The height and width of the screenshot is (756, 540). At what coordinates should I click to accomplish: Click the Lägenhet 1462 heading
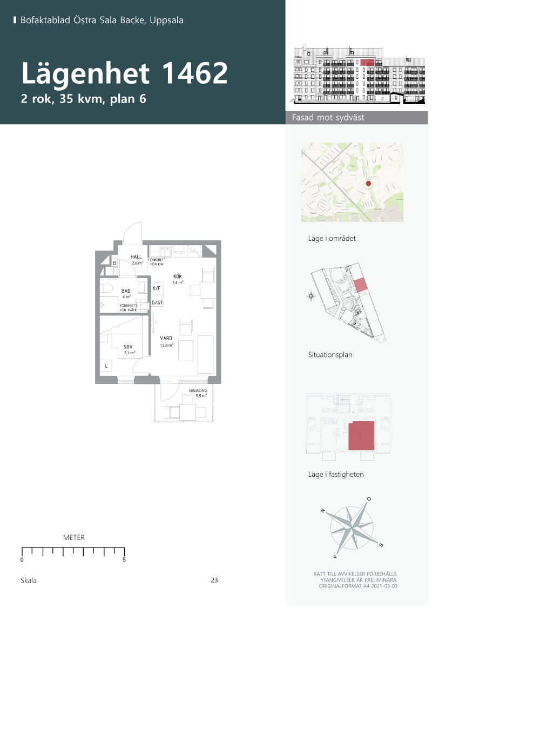(x=125, y=73)
